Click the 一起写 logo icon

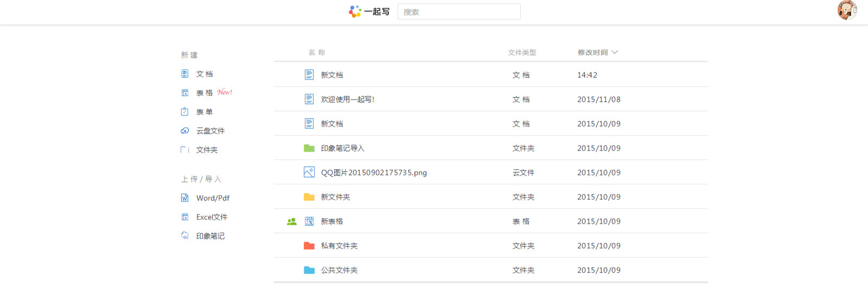[355, 11]
